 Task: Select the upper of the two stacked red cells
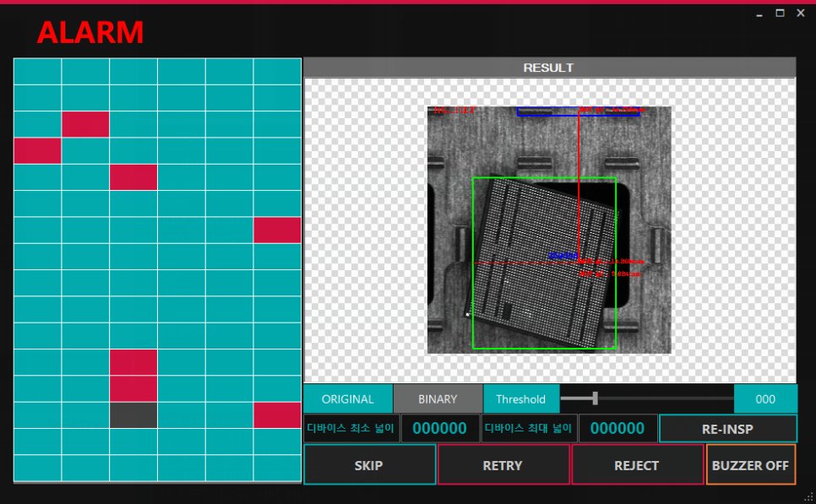pos(133,362)
